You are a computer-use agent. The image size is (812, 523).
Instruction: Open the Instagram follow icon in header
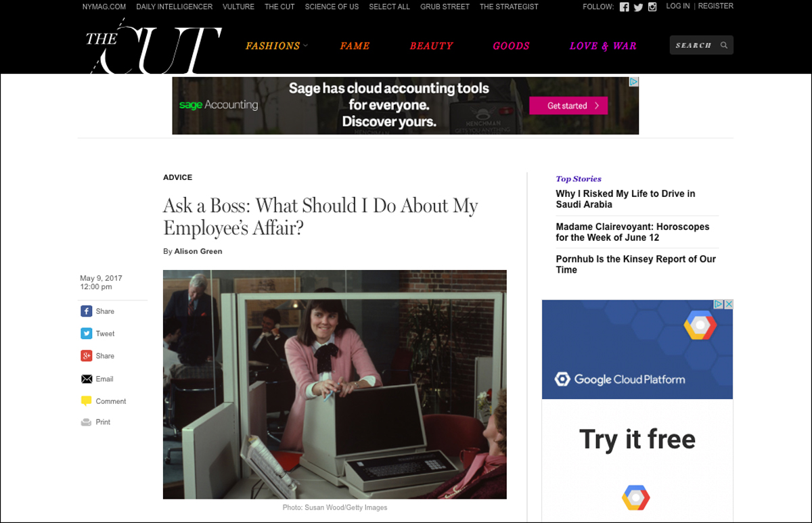[x=652, y=7]
